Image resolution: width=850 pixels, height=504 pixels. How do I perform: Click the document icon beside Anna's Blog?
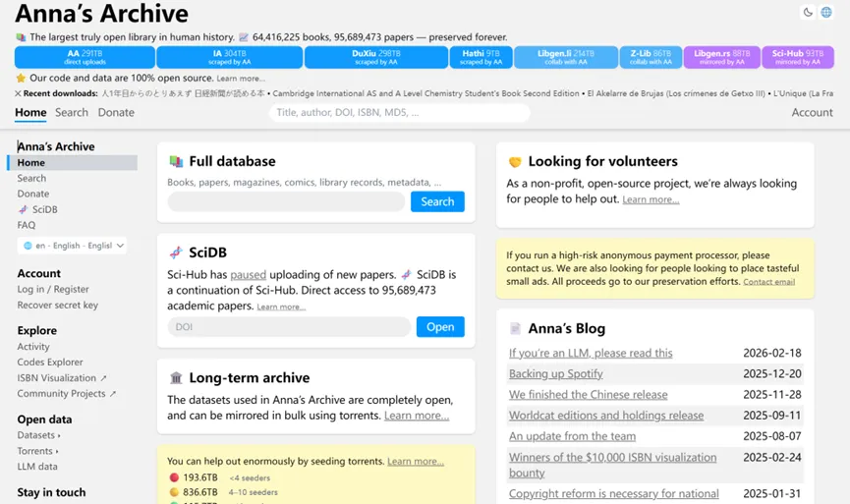(x=515, y=328)
